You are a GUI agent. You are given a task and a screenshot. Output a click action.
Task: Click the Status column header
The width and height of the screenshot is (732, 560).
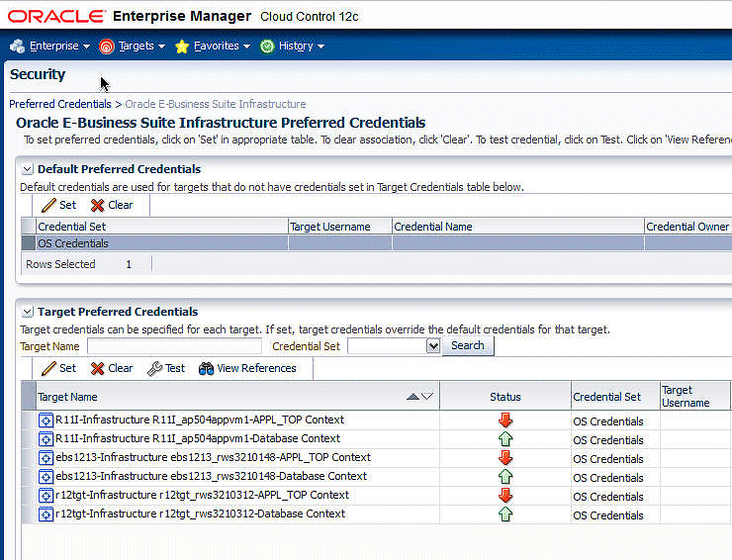(505, 397)
